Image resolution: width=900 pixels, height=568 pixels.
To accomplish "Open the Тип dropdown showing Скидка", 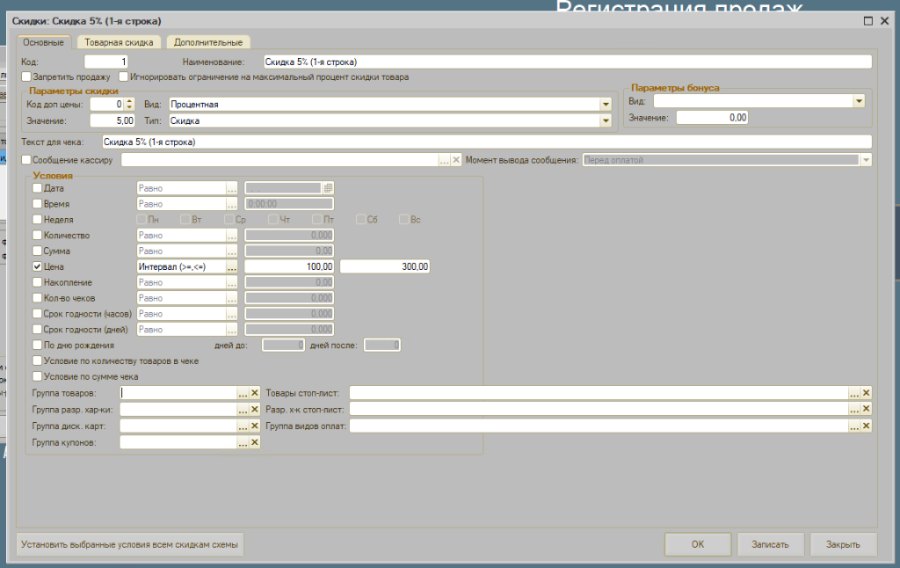I will click(606, 121).
